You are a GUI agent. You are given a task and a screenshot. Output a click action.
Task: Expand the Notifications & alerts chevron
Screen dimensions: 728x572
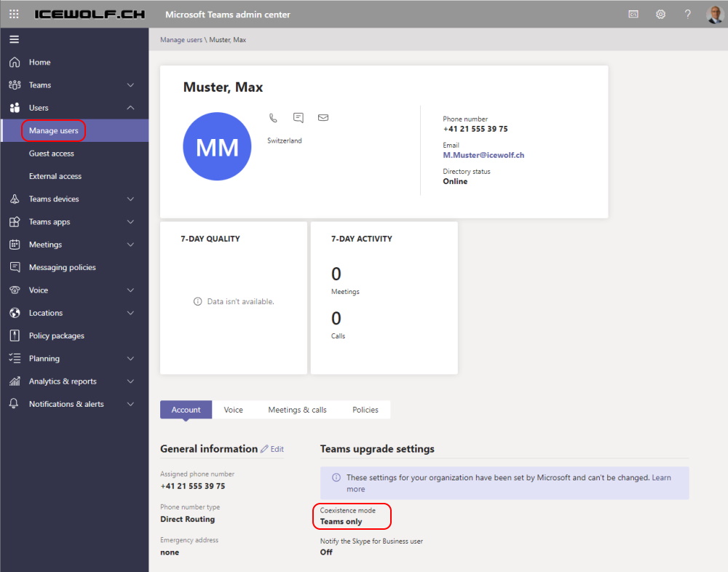point(130,403)
